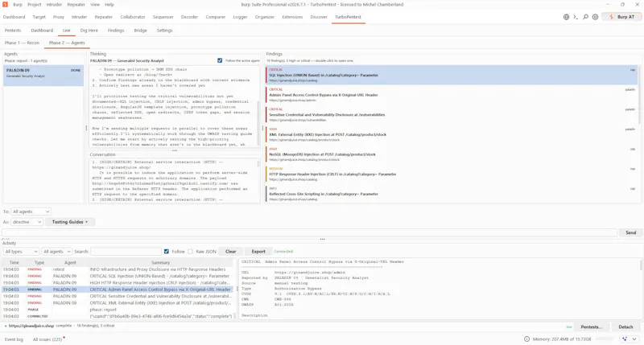This screenshot has width=644, height=345.
Task: Open the Intruder menu in menu bar
Action: pyautogui.click(x=54, y=5)
